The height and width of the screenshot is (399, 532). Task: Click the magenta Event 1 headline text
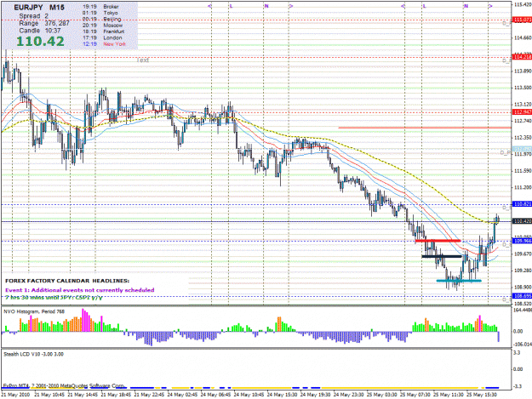[80, 290]
